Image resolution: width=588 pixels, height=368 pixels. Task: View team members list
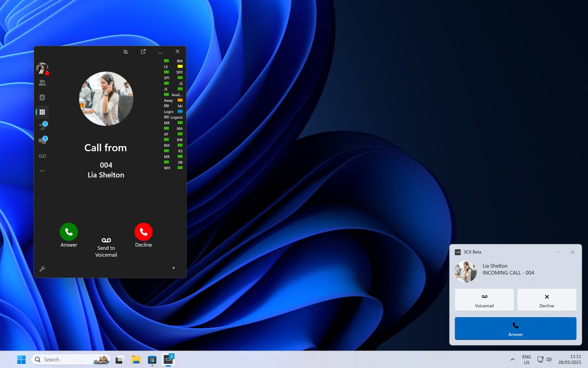42,83
